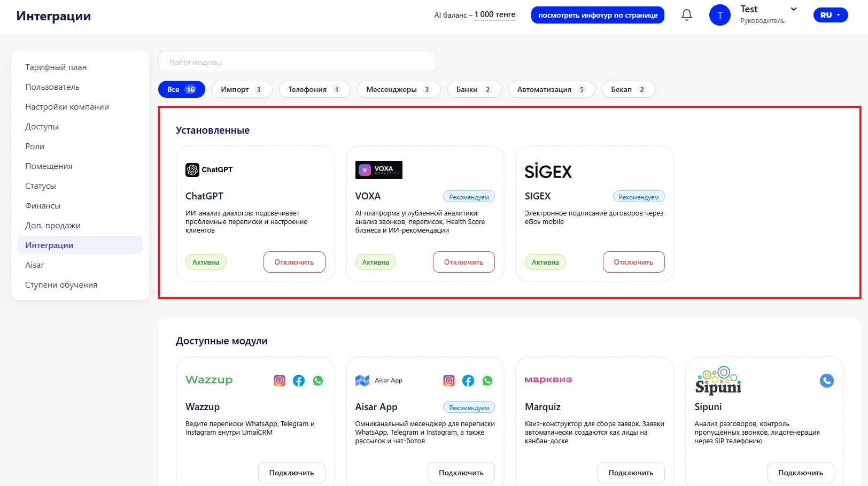868x486 pixels.
Task: Filter modules by Автоматизация
Action: pyautogui.click(x=552, y=89)
